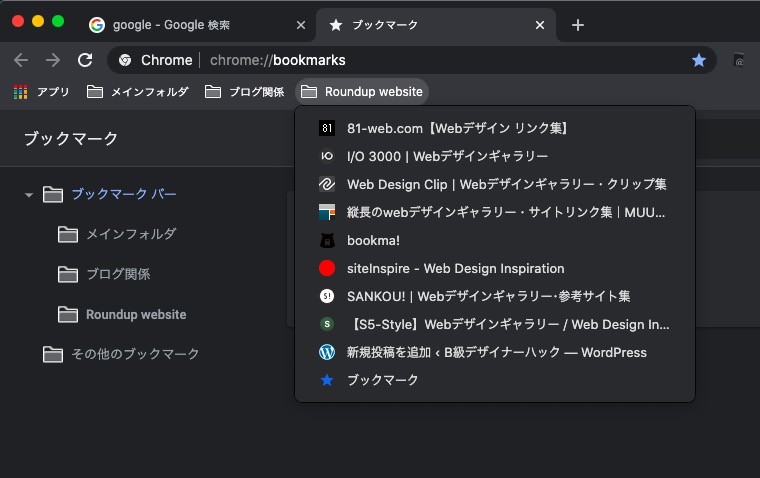
Task: Open【S5-Style】Webデザインギャラリー entry
Action: point(495,324)
